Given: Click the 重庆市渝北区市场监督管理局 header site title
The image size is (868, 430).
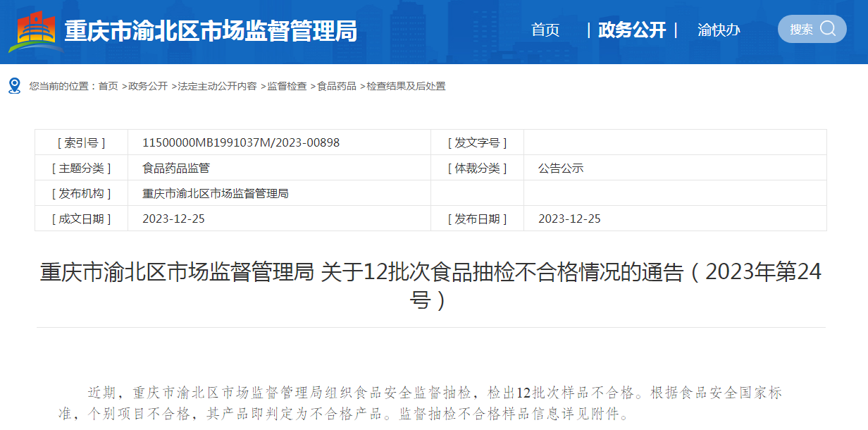Looking at the screenshot, I should [x=211, y=31].
